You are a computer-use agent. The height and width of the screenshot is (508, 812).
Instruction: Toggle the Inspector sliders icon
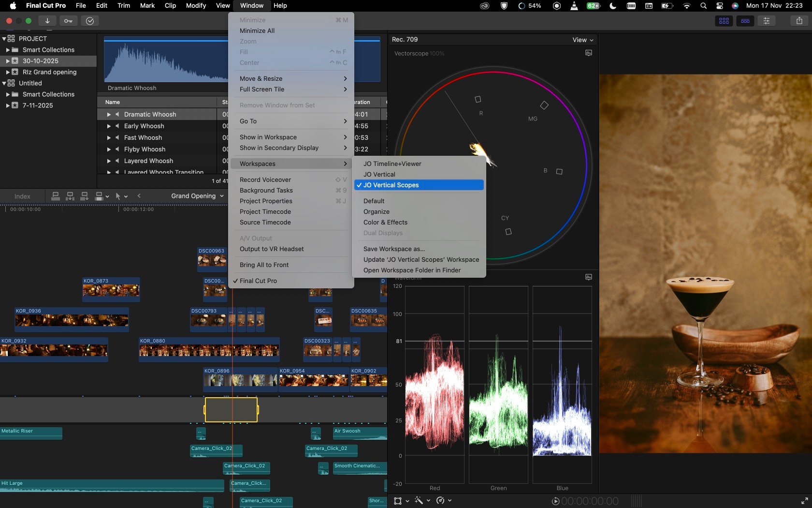pyautogui.click(x=767, y=21)
